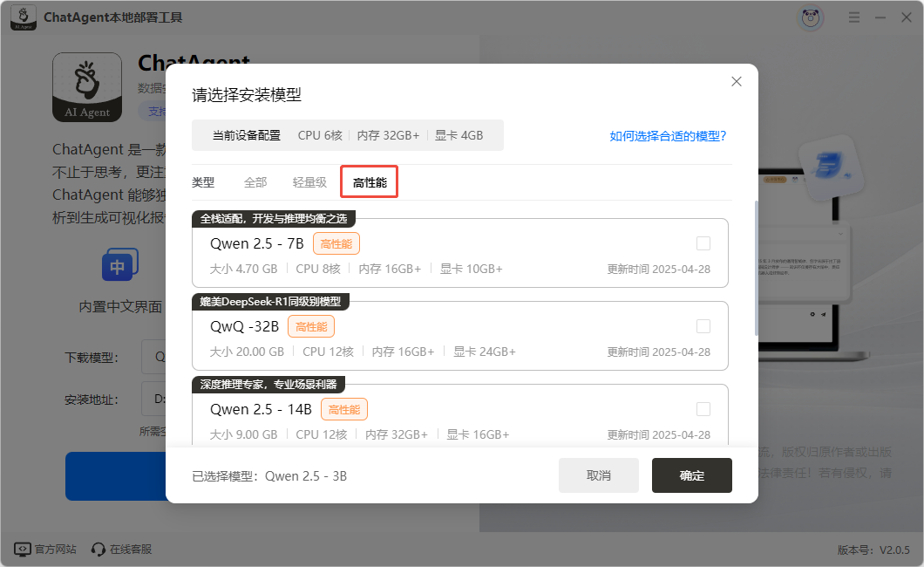Click the 高性能 tag beside QwQ -32B
This screenshot has height=567, width=924.
(x=311, y=326)
